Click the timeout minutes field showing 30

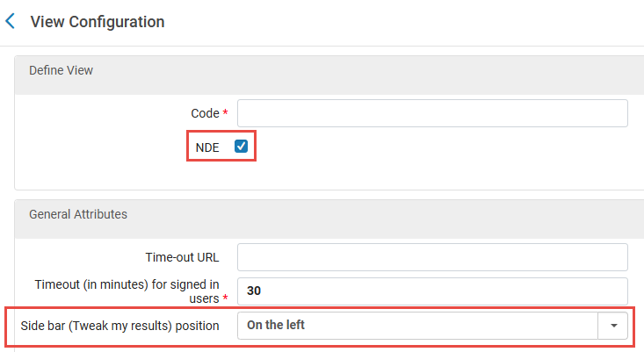(x=432, y=291)
